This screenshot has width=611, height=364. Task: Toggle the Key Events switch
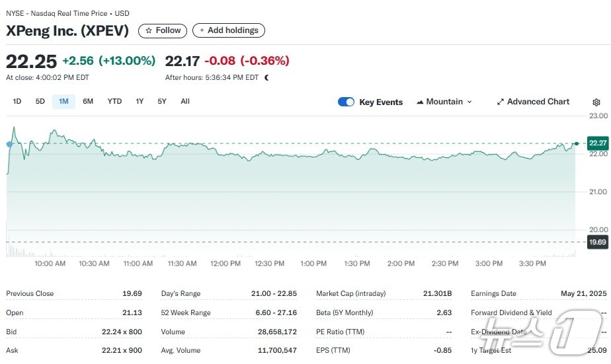pos(346,102)
